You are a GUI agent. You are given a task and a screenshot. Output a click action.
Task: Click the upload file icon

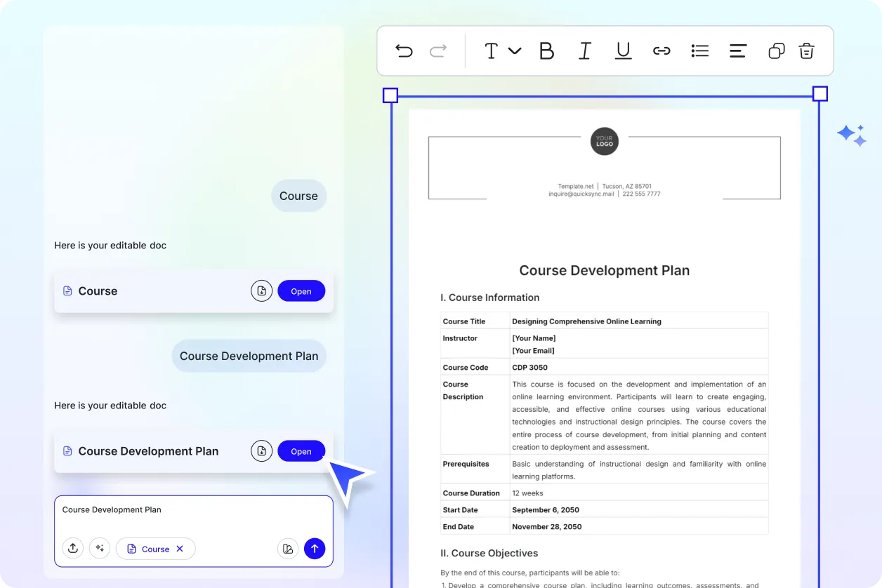73,549
